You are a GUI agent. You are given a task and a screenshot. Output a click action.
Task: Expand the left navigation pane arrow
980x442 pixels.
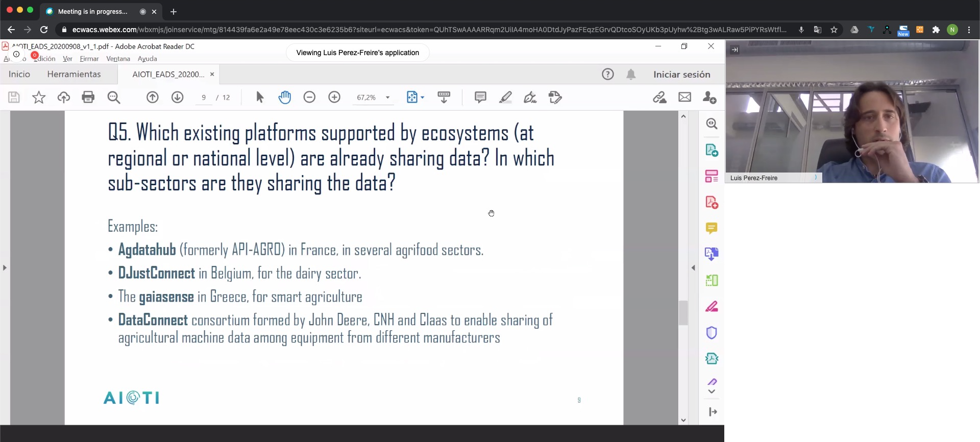tap(5, 267)
